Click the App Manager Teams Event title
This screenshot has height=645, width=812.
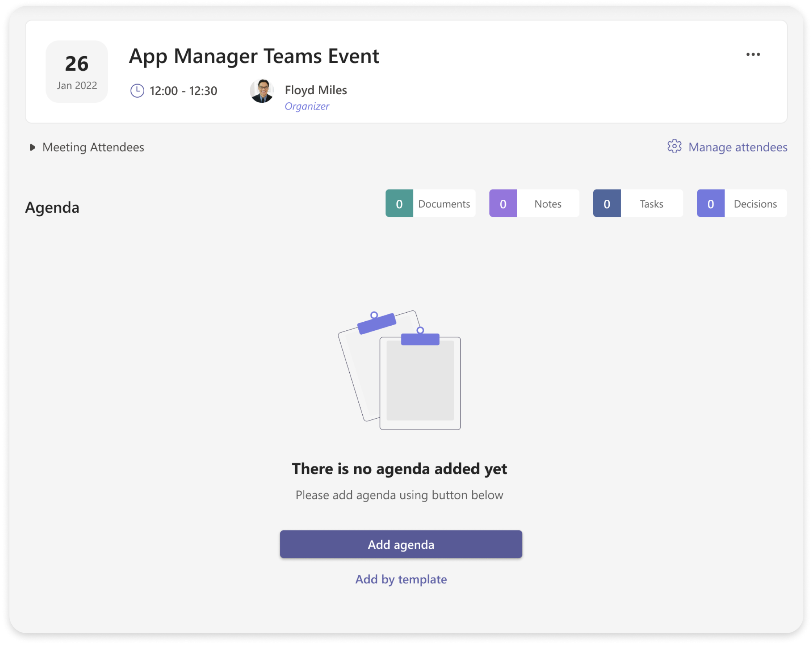[x=254, y=56]
